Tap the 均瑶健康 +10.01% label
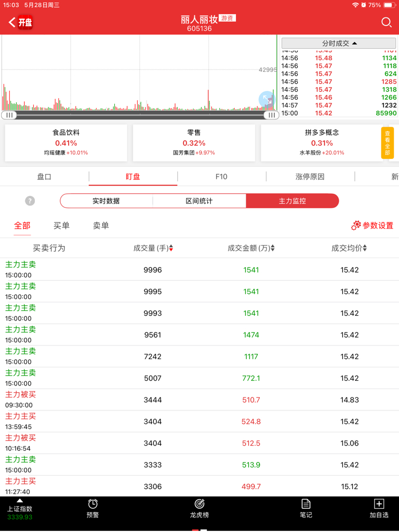Image resolution: width=399 pixels, height=532 pixels. [x=66, y=153]
